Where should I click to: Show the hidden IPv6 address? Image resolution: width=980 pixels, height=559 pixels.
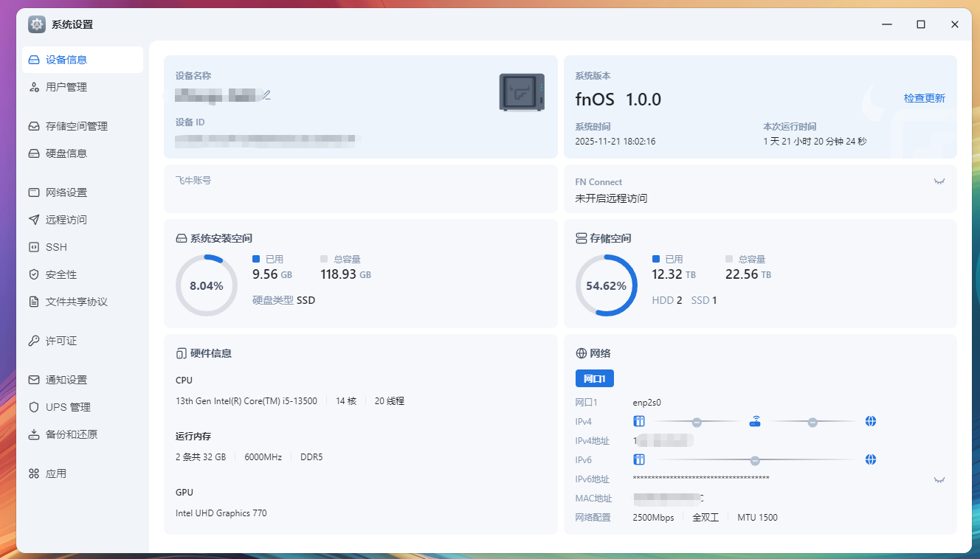point(939,479)
